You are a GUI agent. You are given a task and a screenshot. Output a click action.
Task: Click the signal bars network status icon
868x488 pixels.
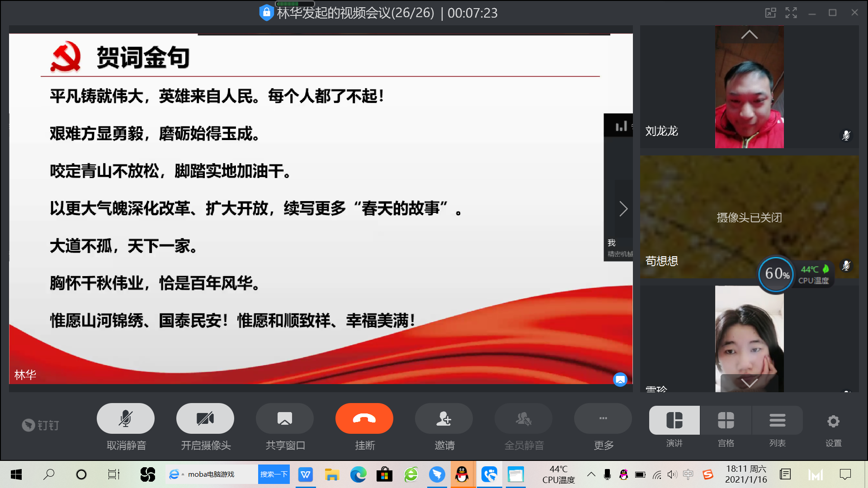tap(621, 126)
